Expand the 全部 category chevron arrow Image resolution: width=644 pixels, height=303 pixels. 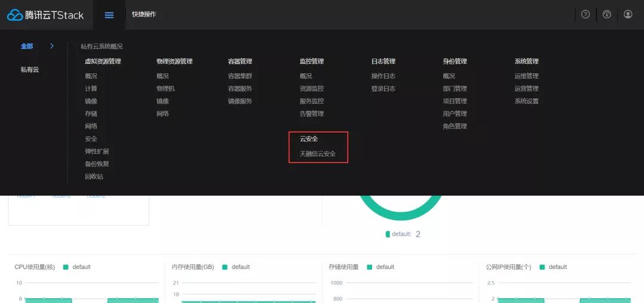point(52,46)
